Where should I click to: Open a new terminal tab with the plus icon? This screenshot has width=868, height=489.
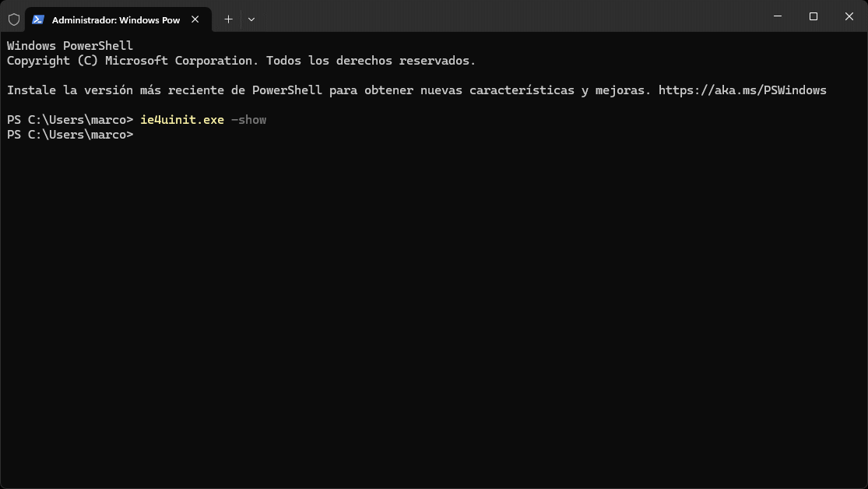tap(228, 19)
